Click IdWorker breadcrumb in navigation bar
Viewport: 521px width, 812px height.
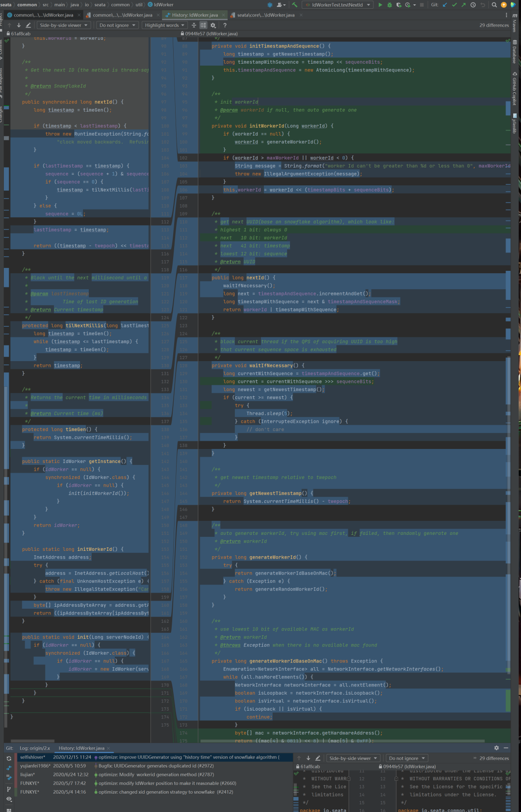[x=160, y=5]
